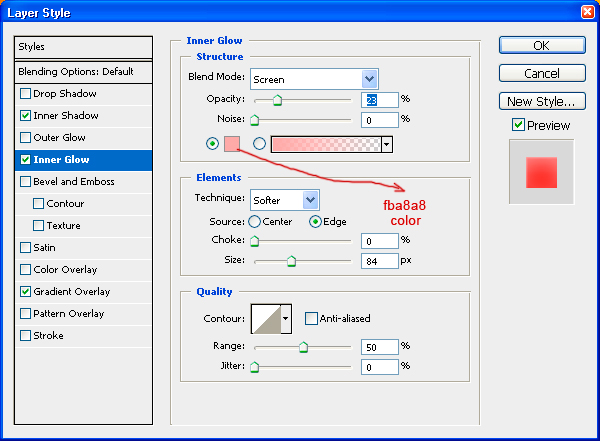Click the Size slider handle
Screen dimensions: 600x441
292,261
